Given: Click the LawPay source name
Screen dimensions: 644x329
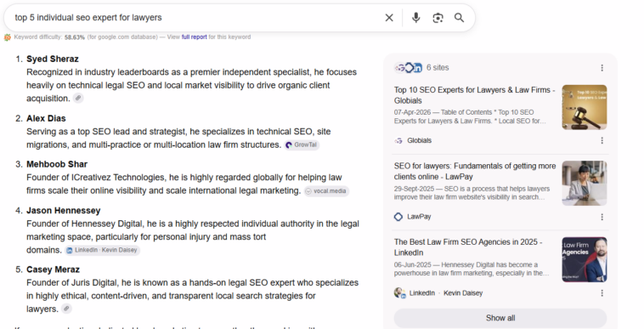Looking at the screenshot, I should click(419, 217).
